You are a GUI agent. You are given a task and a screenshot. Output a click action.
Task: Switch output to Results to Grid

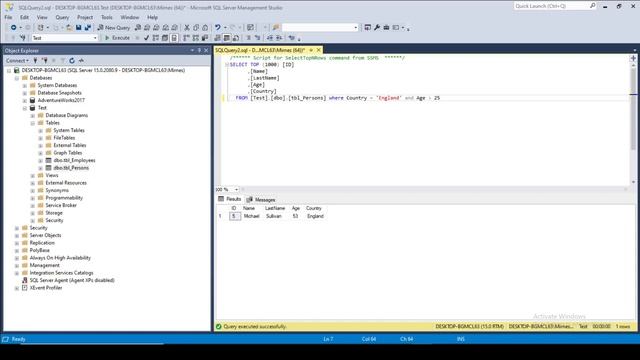[x=227, y=38]
